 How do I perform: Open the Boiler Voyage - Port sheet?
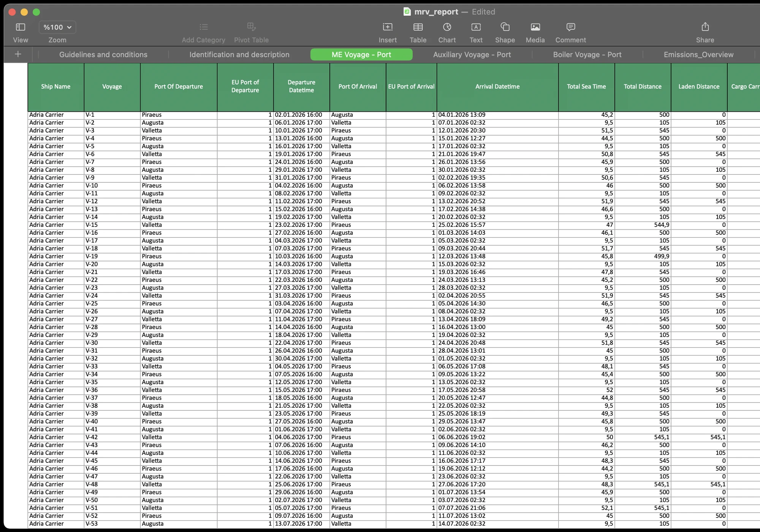(587, 54)
